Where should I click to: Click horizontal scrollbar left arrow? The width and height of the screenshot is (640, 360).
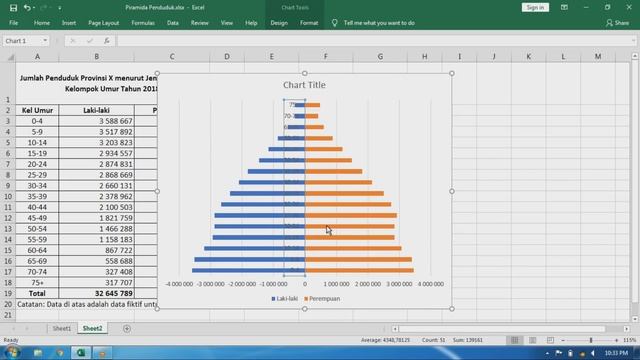point(395,329)
